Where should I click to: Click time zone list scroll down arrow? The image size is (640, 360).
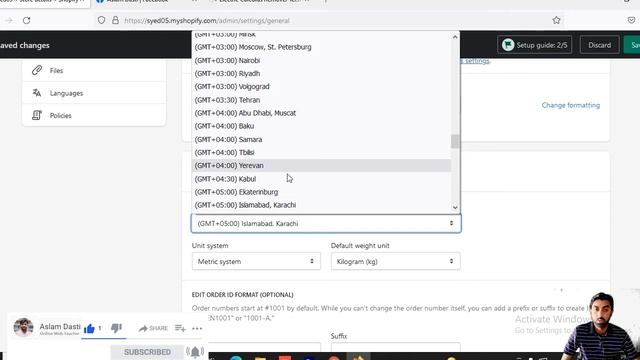pos(455,207)
